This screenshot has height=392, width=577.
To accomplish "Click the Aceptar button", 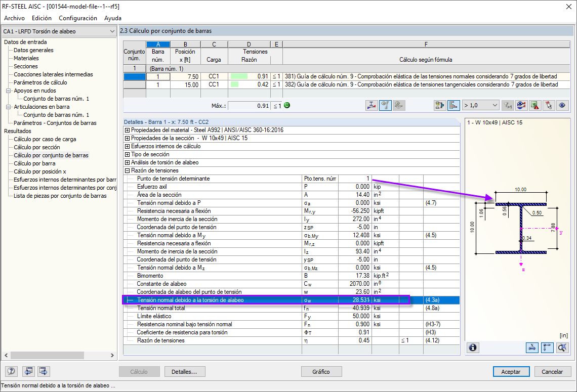I will [x=511, y=371].
